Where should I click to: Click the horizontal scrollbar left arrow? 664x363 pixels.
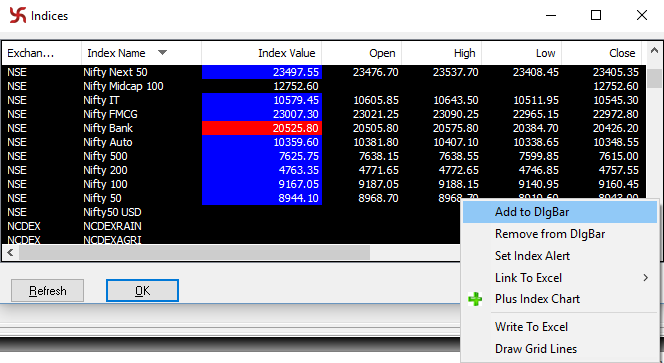coord(10,253)
